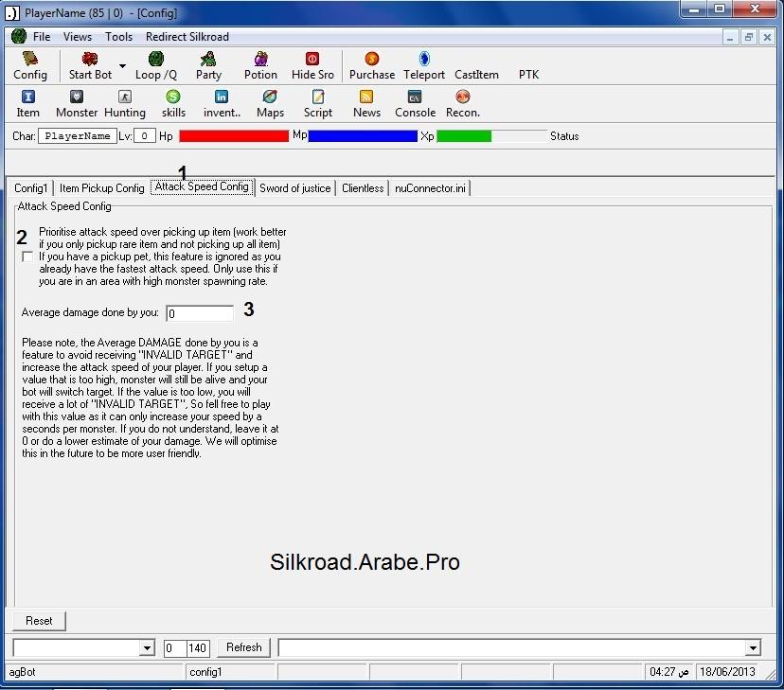The height and width of the screenshot is (690, 784).
Task: Click the bottom field showing 140
Action: 198,648
